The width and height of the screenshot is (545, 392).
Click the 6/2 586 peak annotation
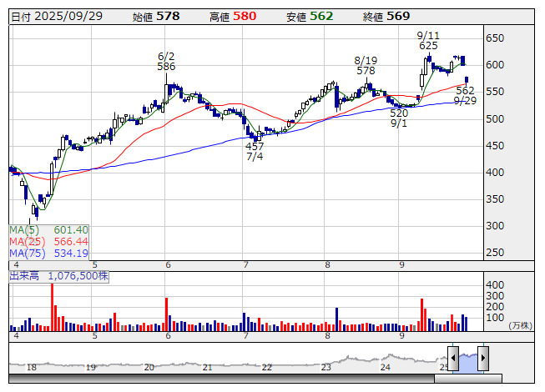click(166, 62)
